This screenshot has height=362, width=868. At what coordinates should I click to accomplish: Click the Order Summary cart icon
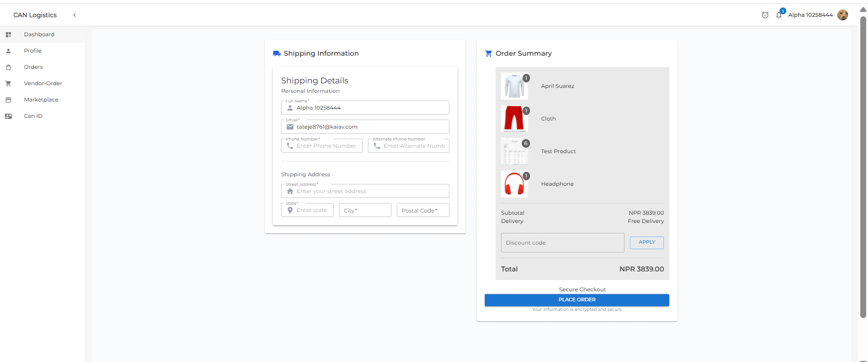pos(489,53)
